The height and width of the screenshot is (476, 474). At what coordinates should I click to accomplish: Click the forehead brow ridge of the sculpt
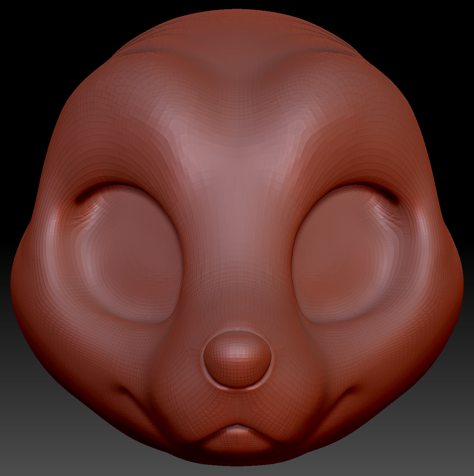[x=237, y=126]
